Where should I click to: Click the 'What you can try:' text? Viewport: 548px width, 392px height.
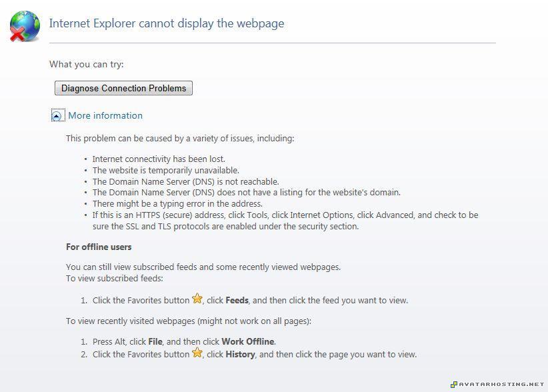pyautogui.click(x=87, y=65)
